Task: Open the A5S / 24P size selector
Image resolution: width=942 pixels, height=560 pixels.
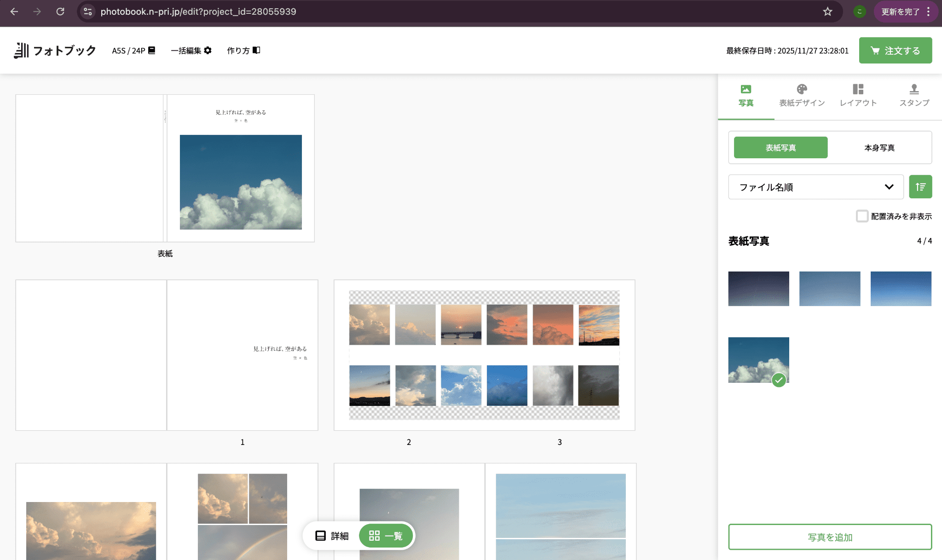Action: tap(133, 50)
